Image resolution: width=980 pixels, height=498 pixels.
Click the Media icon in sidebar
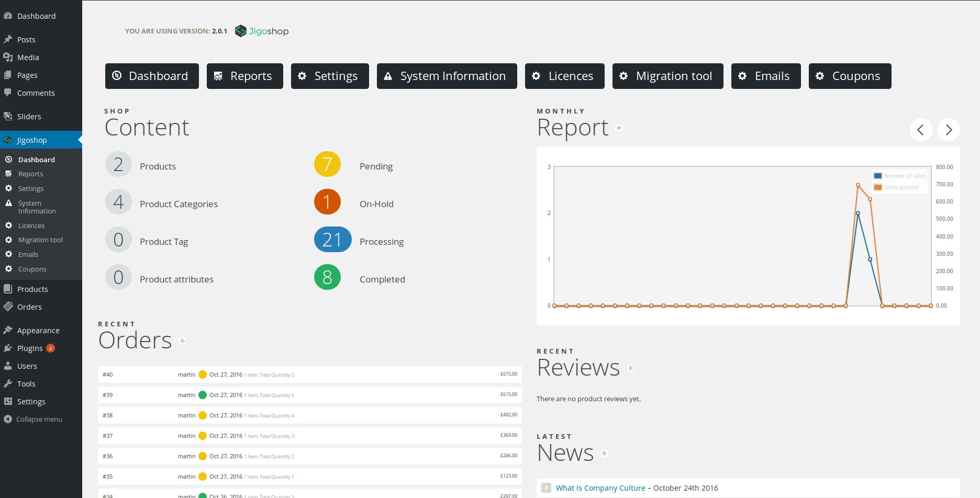(8, 58)
